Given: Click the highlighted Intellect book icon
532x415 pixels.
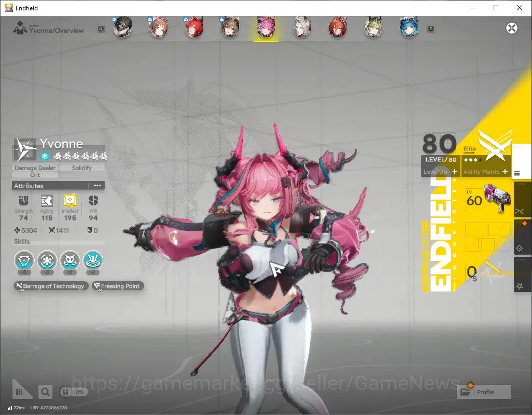Looking at the screenshot, I should [70, 201].
